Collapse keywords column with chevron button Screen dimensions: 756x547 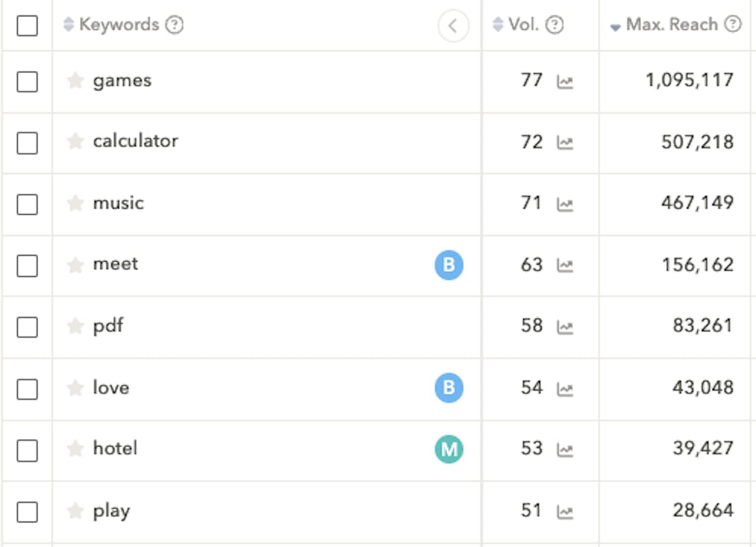453,25
